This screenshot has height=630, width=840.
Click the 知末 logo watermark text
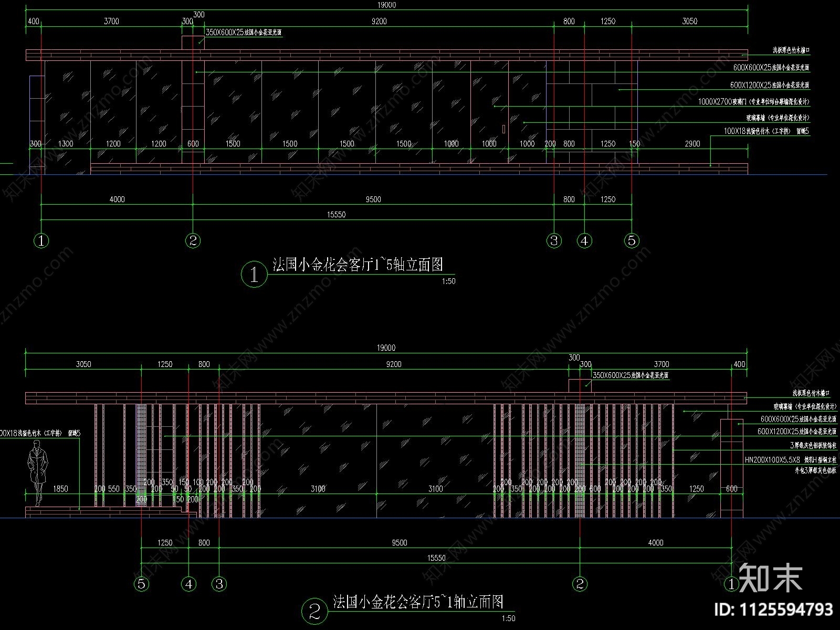(771, 577)
